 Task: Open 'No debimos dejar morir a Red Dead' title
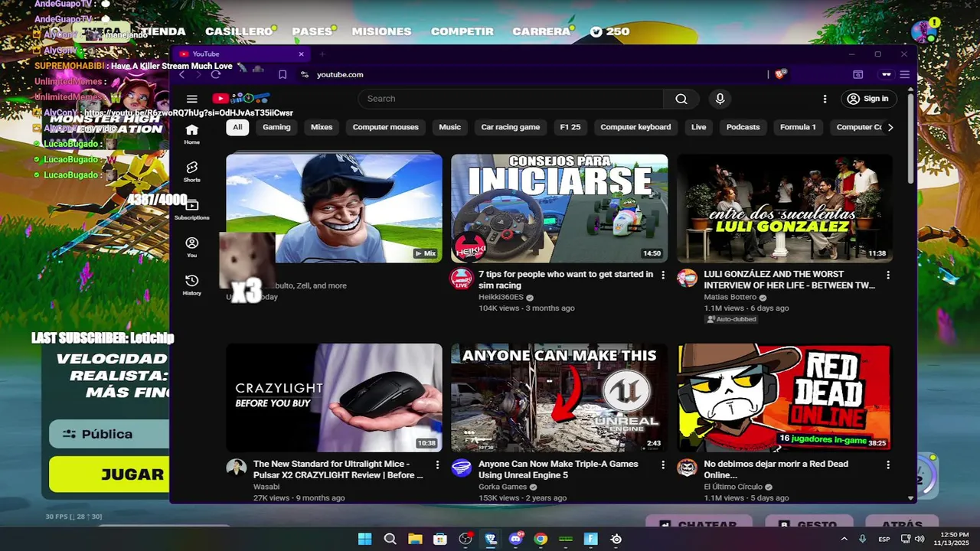click(776, 469)
